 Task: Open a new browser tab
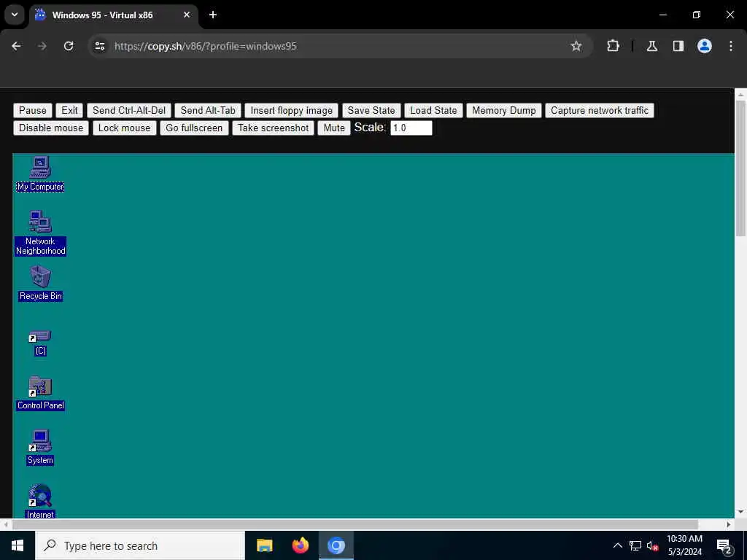[x=213, y=15]
